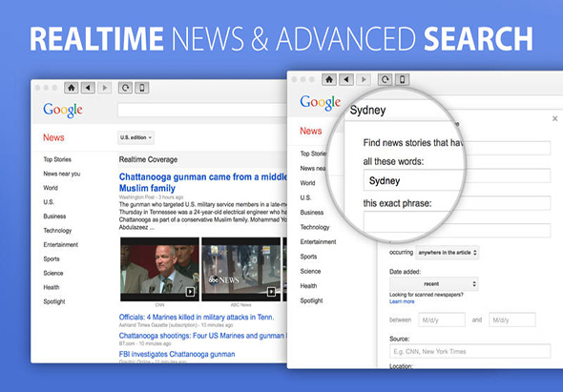The height and width of the screenshot is (392, 563).
Task: Click the reload icon in left window
Action: click(125, 88)
